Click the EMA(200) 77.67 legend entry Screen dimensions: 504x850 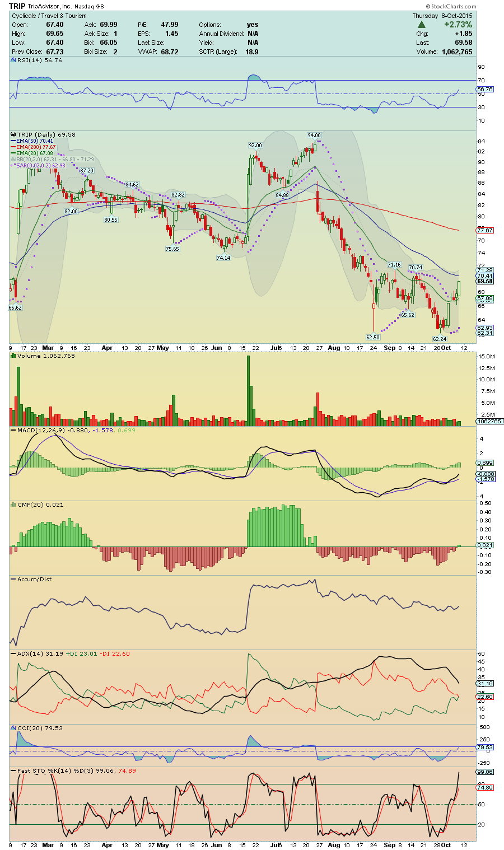(x=36, y=147)
